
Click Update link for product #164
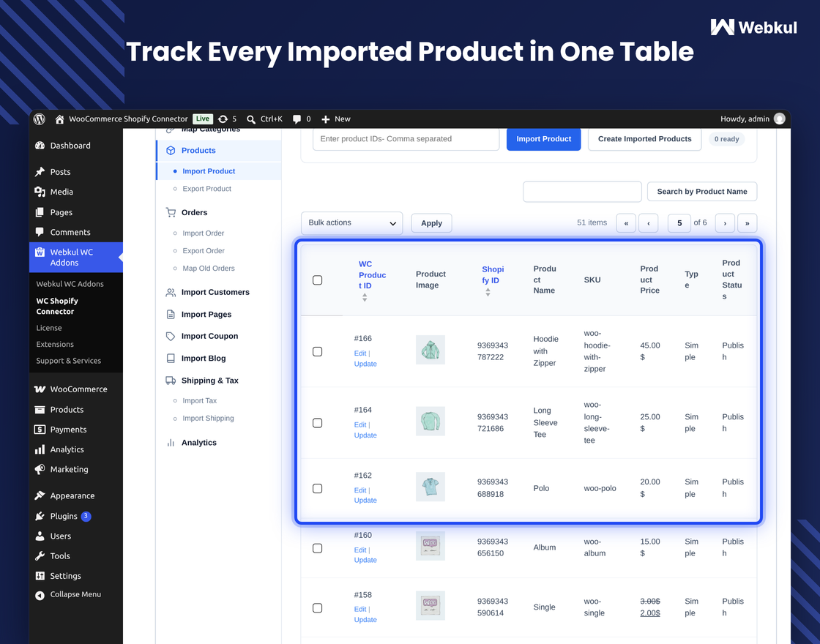point(365,435)
